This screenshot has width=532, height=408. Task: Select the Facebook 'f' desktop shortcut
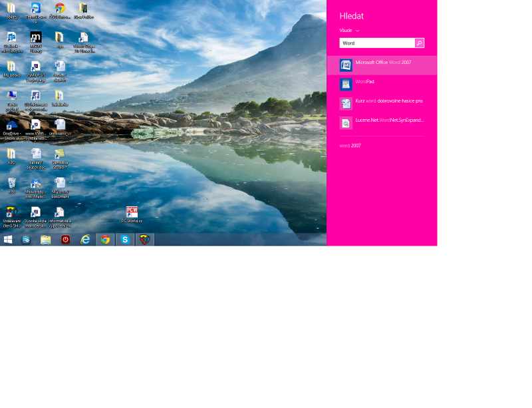click(x=36, y=101)
